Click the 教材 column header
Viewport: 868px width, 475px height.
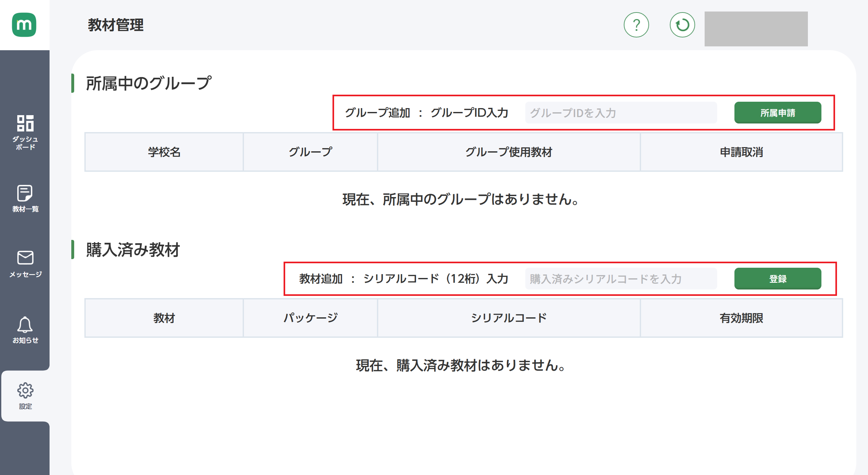pyautogui.click(x=164, y=318)
